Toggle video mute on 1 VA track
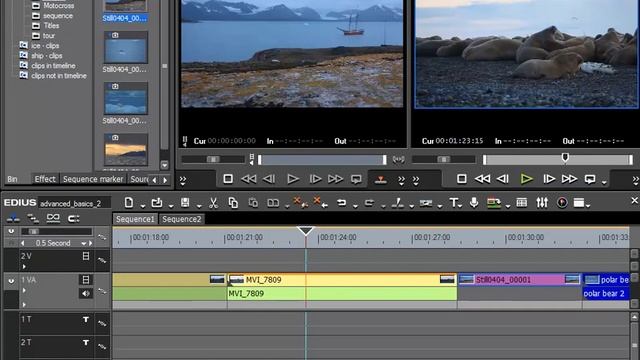Image resolution: width=640 pixels, height=360 pixels. [86, 280]
